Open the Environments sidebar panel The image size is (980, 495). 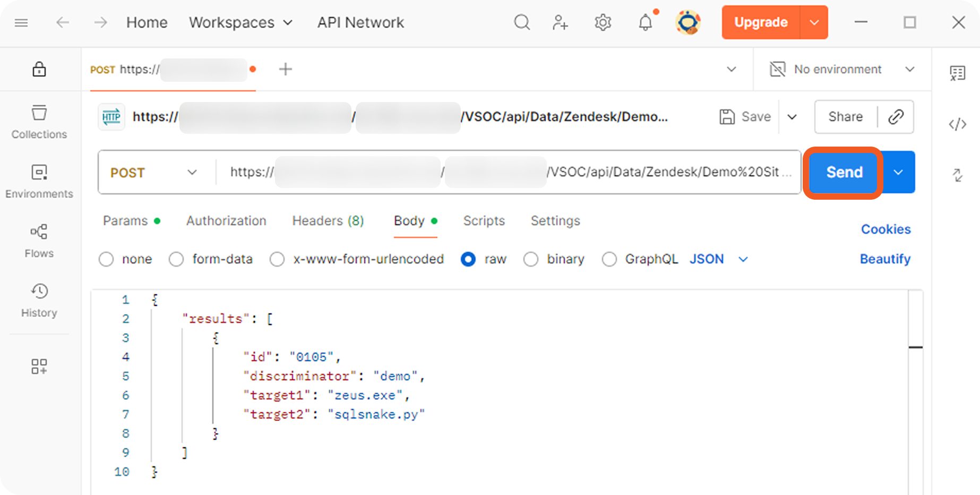39,182
